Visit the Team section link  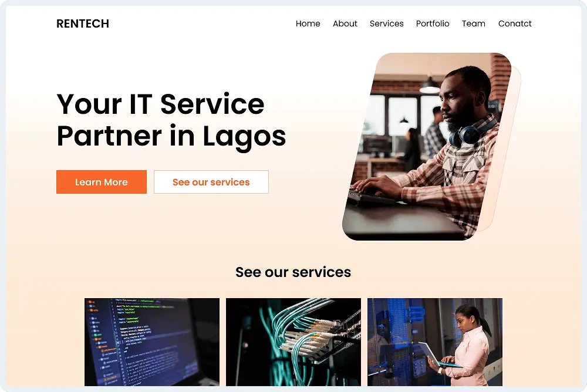473,23
